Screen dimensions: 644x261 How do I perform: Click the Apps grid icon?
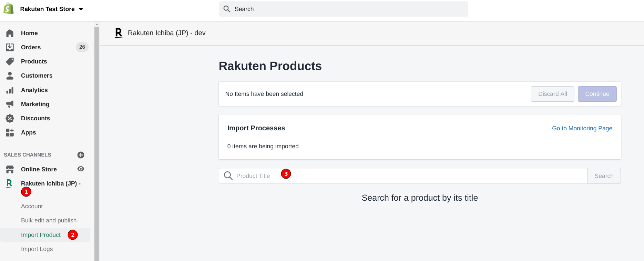[x=10, y=132]
